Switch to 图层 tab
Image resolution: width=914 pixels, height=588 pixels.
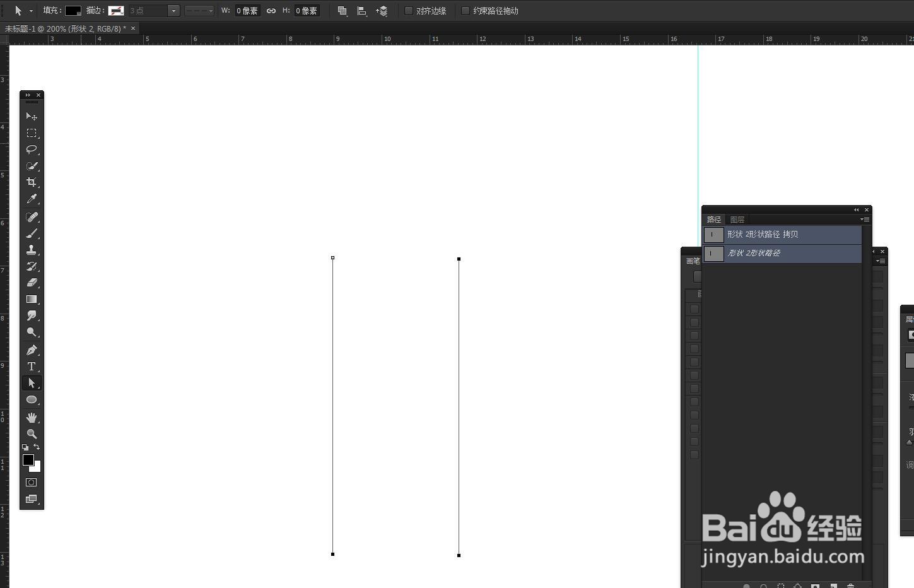tap(737, 220)
